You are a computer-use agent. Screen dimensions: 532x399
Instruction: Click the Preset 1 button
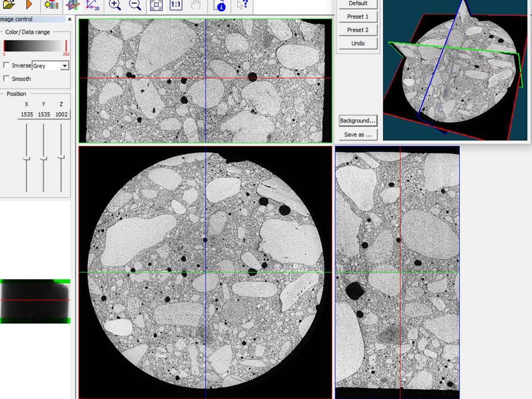click(358, 17)
